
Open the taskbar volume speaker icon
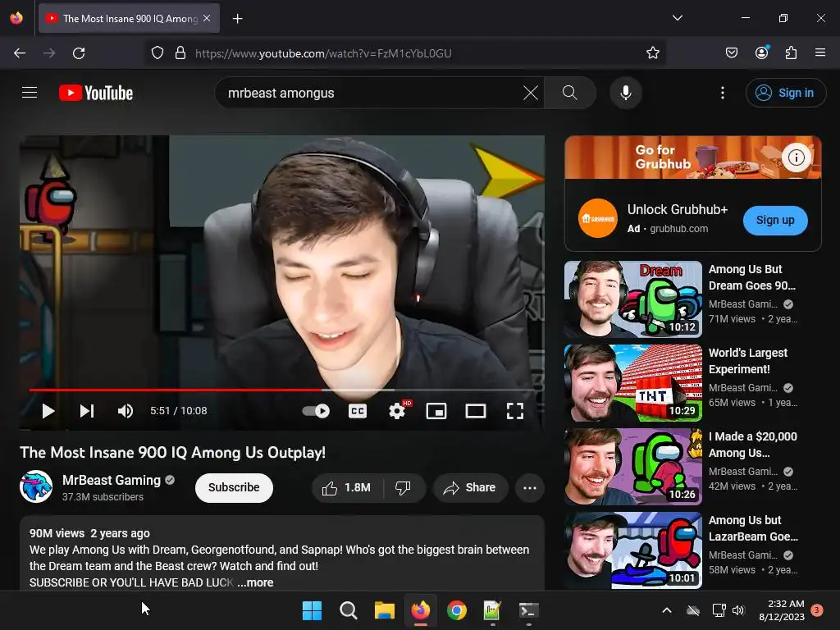coord(738,610)
